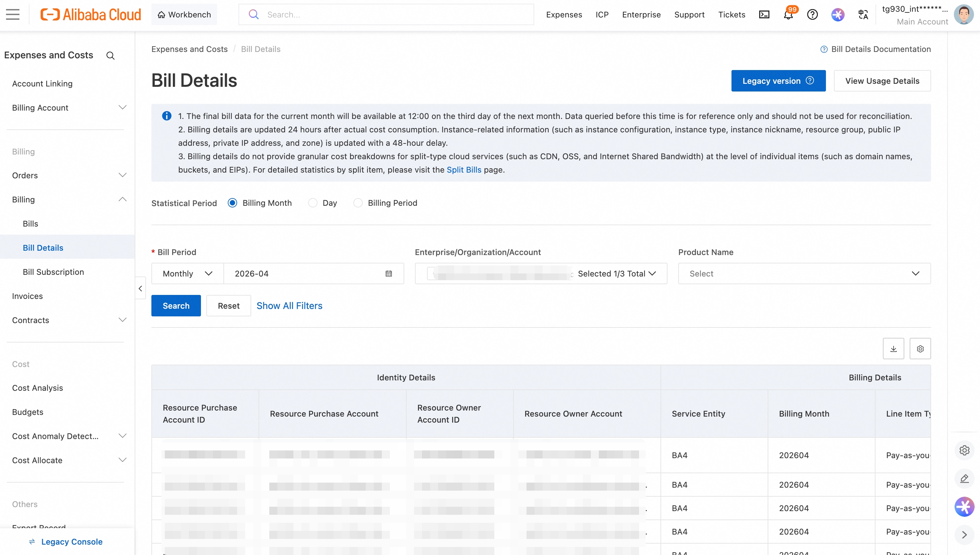This screenshot has height=555, width=980.
Task: Open the floating AI assistant button
Action: [x=964, y=507]
